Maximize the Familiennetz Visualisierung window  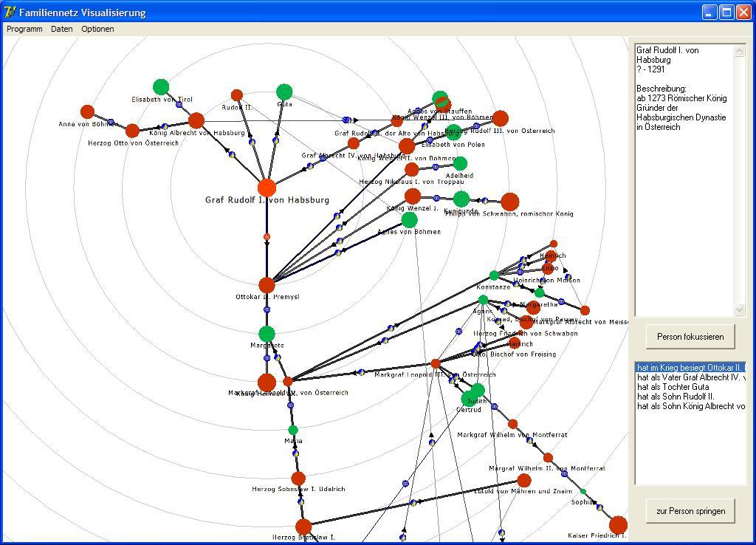(x=726, y=12)
